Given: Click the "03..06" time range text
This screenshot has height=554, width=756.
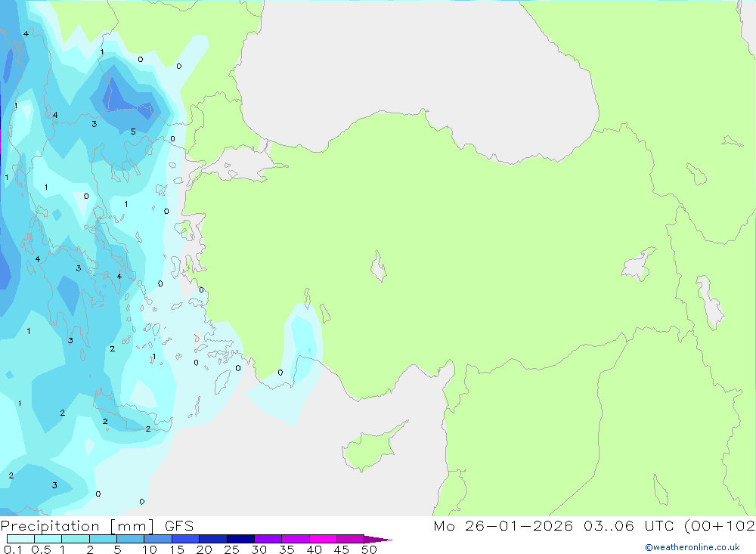Looking at the screenshot, I should click(x=609, y=525).
